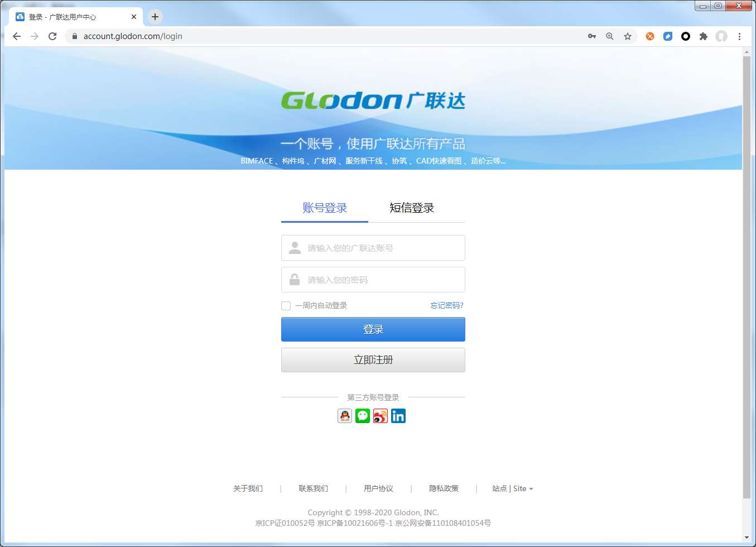Log in using the LinkedIn icon
The image size is (756, 547).
tap(398, 416)
